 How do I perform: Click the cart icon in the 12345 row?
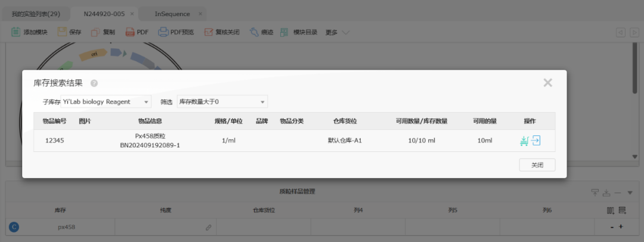524,141
